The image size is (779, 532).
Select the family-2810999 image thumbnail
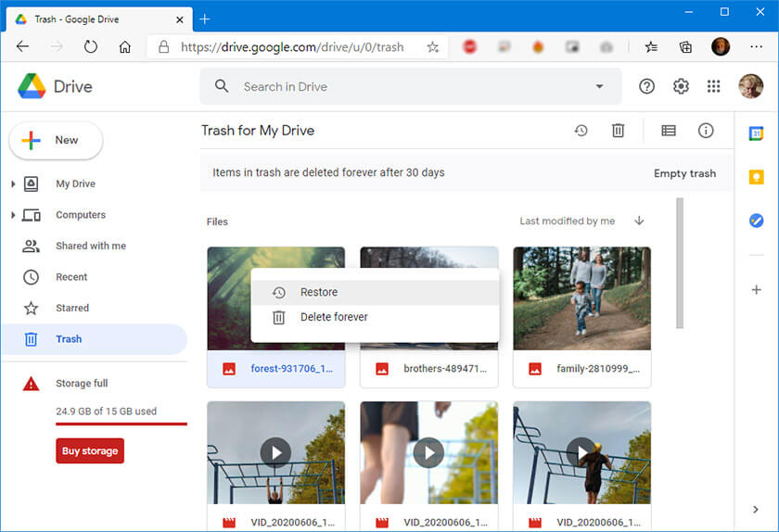[581, 298]
